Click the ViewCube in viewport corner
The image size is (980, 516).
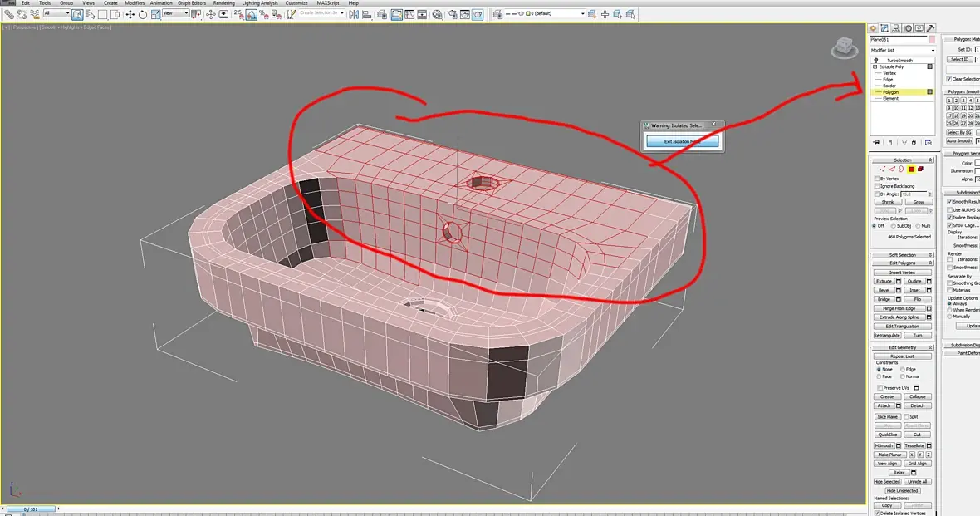(845, 47)
